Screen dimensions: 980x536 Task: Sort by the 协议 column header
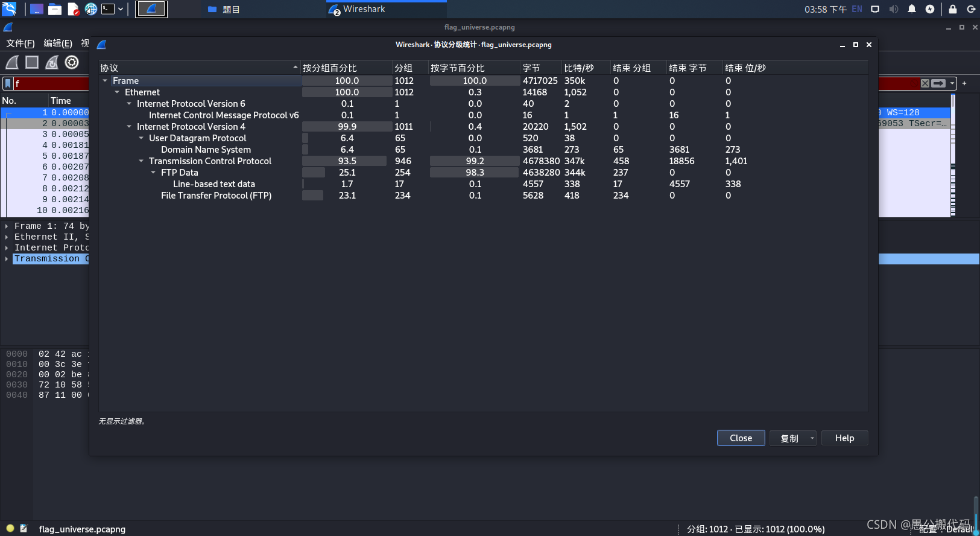click(199, 68)
